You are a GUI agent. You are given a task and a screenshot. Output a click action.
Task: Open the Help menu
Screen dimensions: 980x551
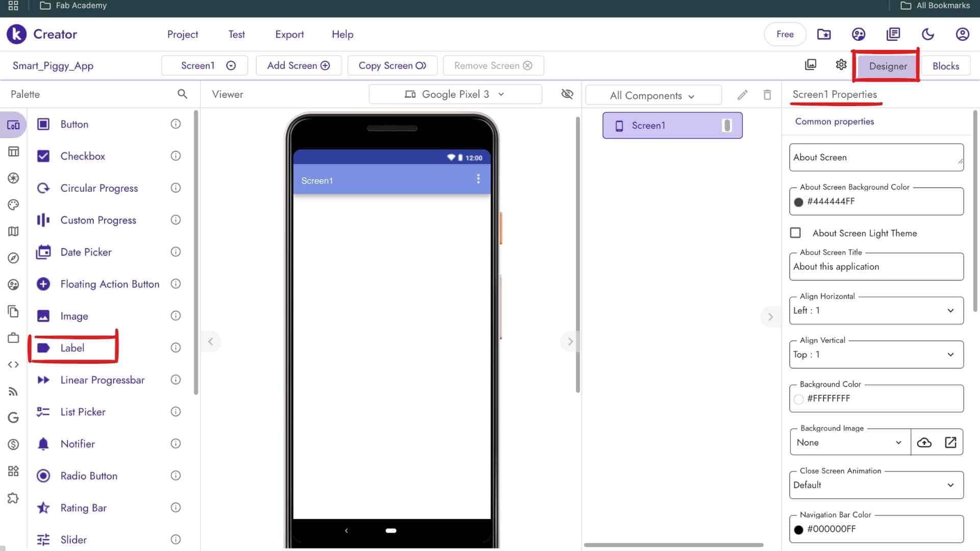342,34
